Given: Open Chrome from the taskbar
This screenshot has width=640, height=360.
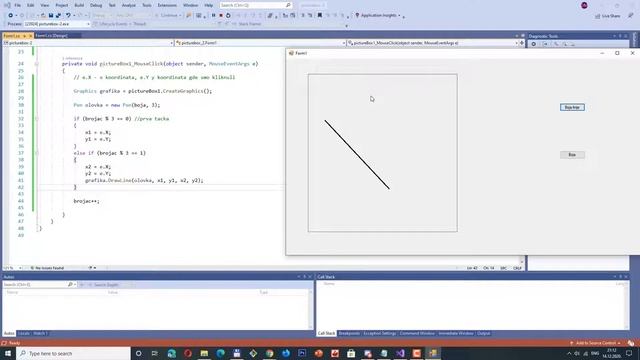Looking at the screenshot, I should (x=269, y=353).
